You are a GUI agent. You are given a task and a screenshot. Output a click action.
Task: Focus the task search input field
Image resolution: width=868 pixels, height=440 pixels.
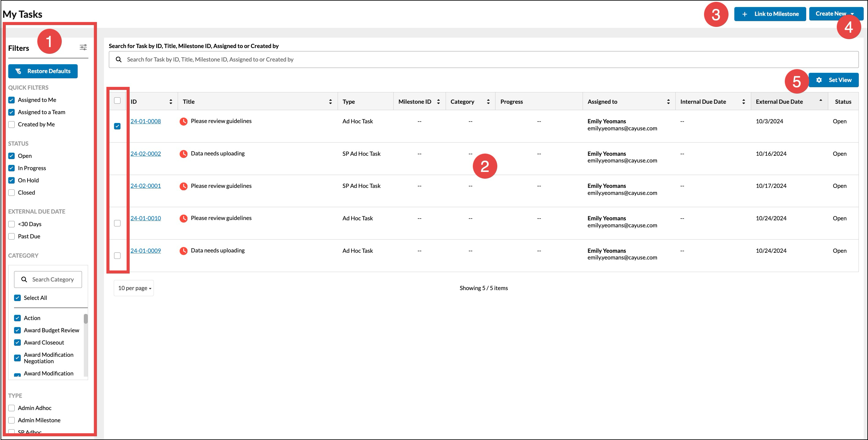pyautogui.click(x=484, y=59)
